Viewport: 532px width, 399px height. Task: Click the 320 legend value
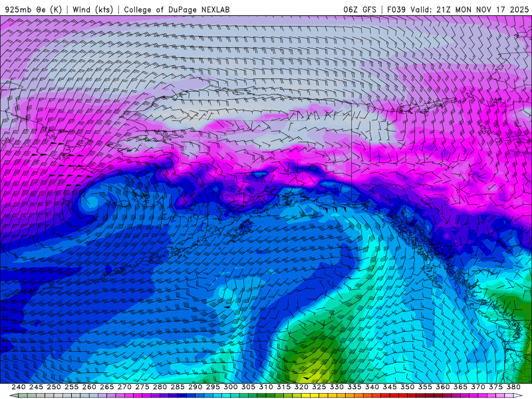point(301,387)
